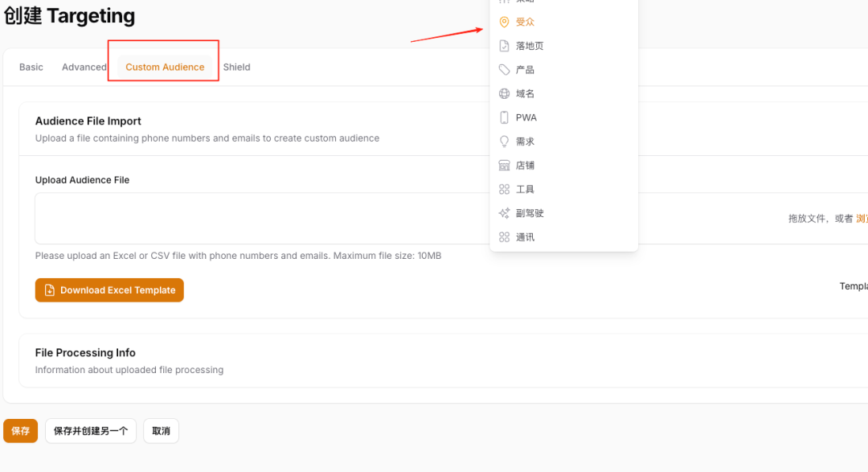Click the sparkle icon beside 副驾驶
Viewport: 868px width, 472px height.
504,213
